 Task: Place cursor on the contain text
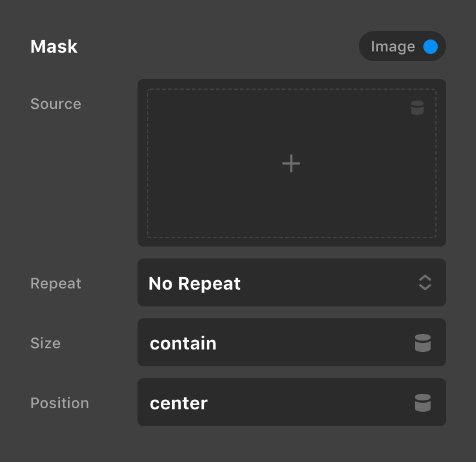[183, 343]
